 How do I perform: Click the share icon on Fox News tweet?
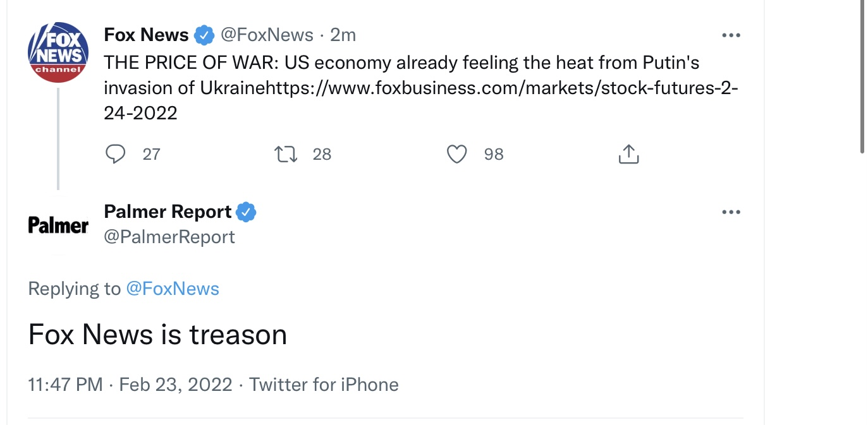(628, 154)
